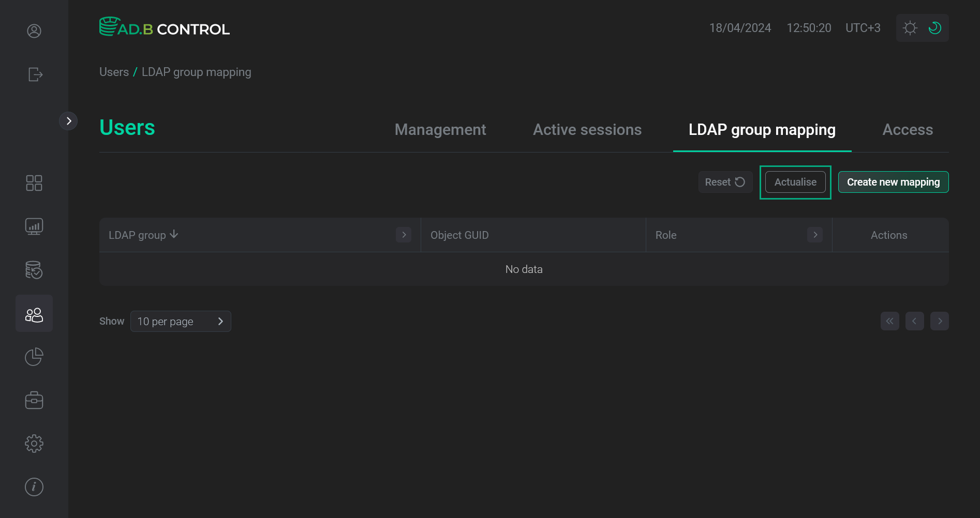Open settings via the gear icon

pyautogui.click(x=34, y=443)
